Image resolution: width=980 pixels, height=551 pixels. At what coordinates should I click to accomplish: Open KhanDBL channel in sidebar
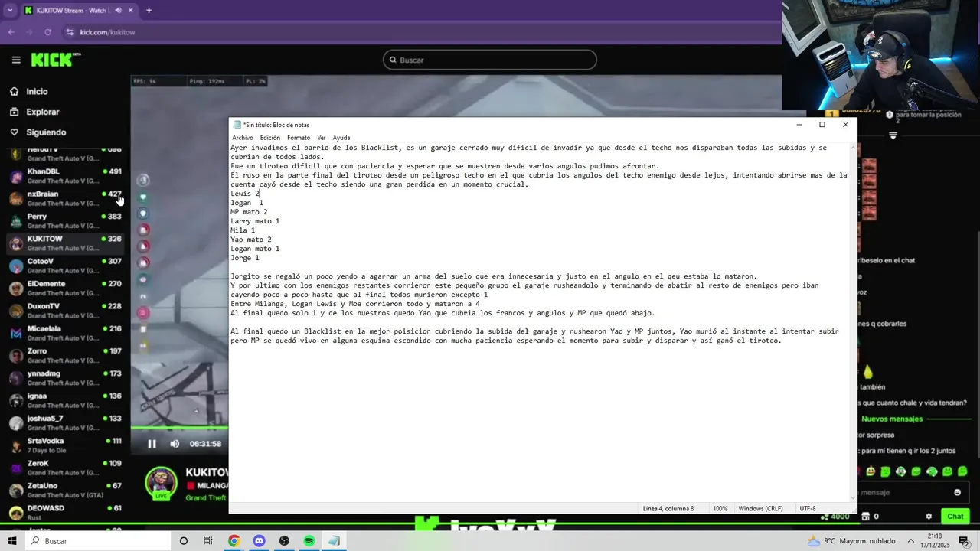point(64,176)
